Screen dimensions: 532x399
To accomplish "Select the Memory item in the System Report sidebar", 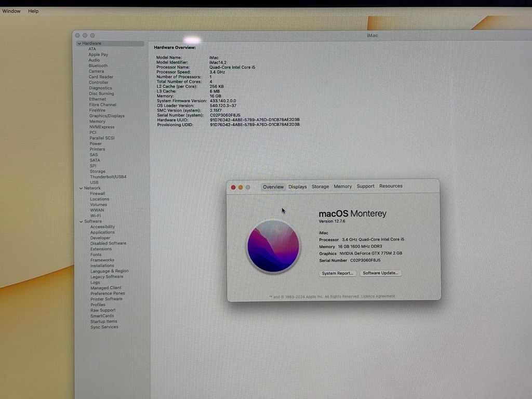I will 97,122.
